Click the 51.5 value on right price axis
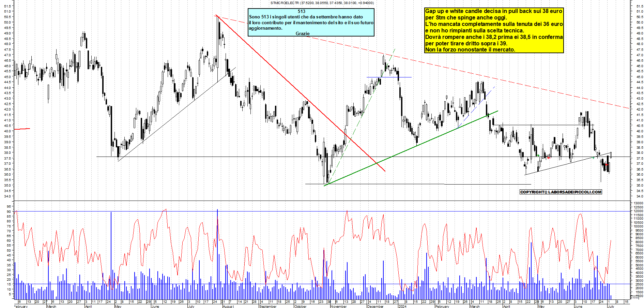 coord(639,6)
